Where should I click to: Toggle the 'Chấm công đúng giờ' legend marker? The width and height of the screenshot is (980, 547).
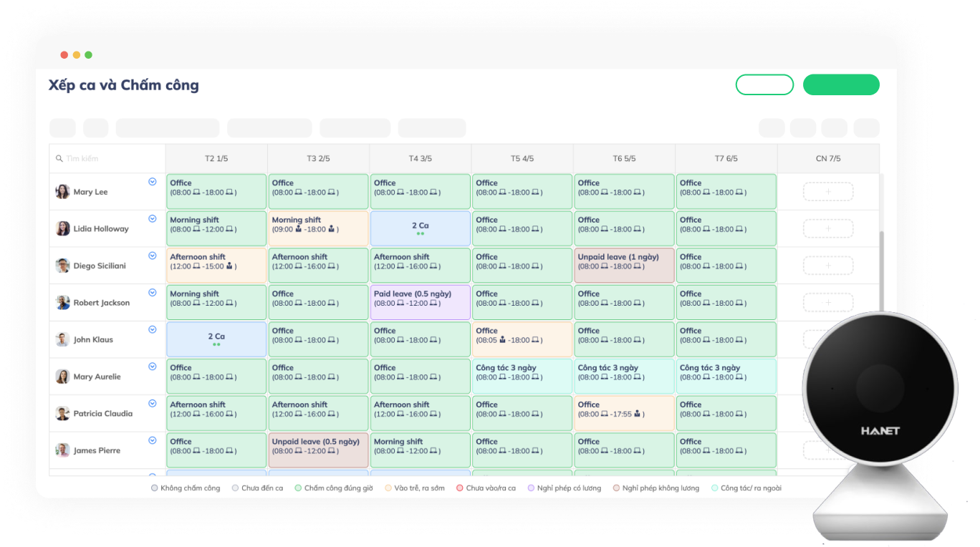coord(298,488)
